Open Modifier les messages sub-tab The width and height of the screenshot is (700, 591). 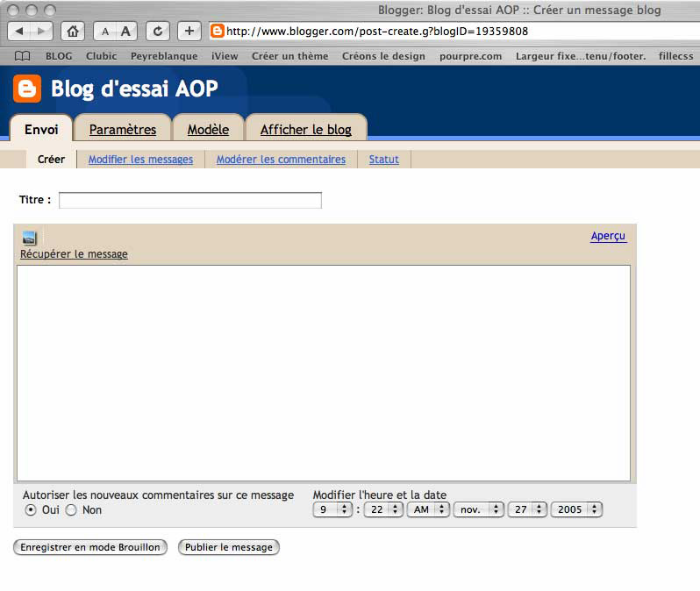pos(140,160)
